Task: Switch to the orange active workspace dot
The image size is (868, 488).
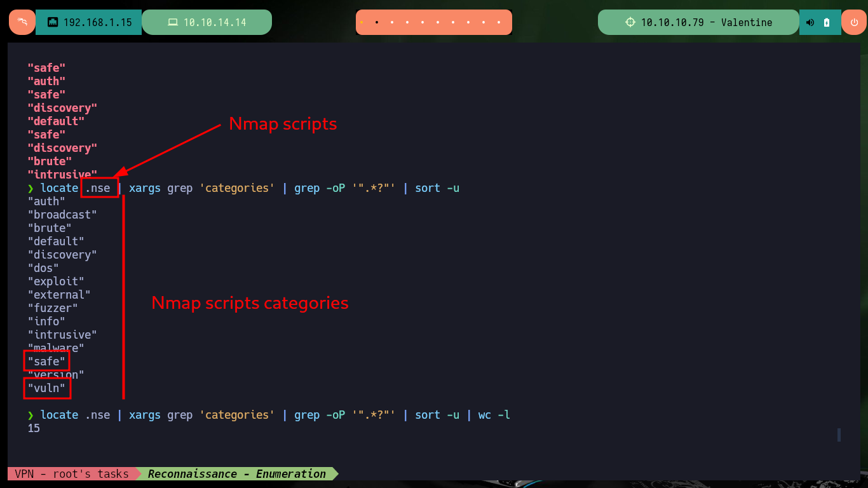Action: coord(361,22)
